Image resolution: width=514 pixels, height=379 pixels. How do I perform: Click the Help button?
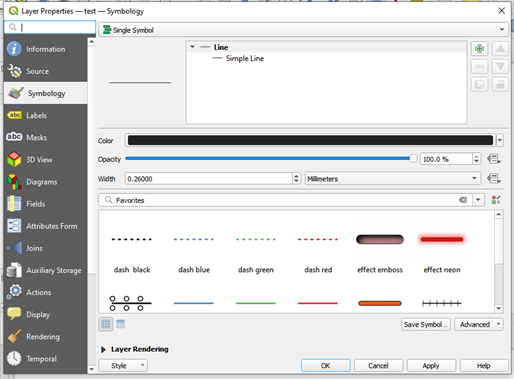click(484, 366)
